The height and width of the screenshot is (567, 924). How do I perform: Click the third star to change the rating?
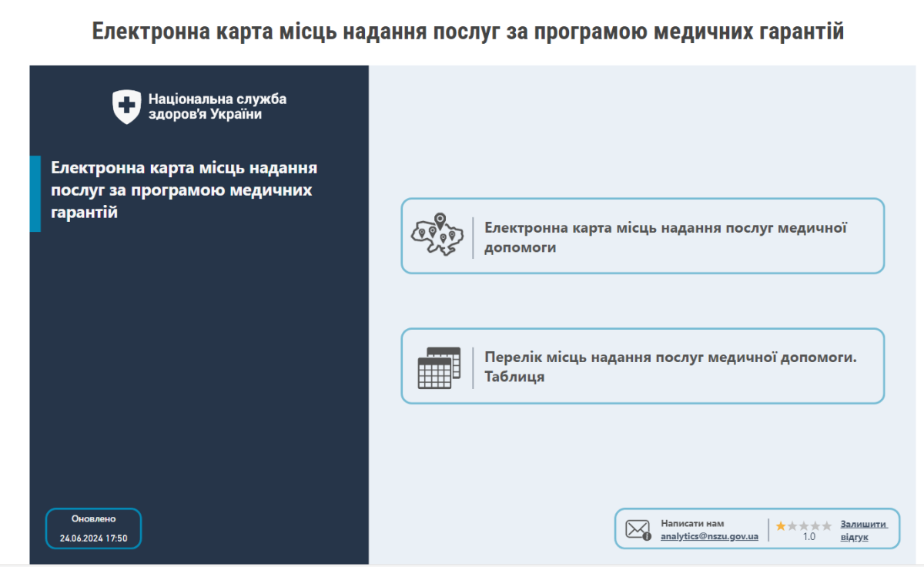pos(804,525)
